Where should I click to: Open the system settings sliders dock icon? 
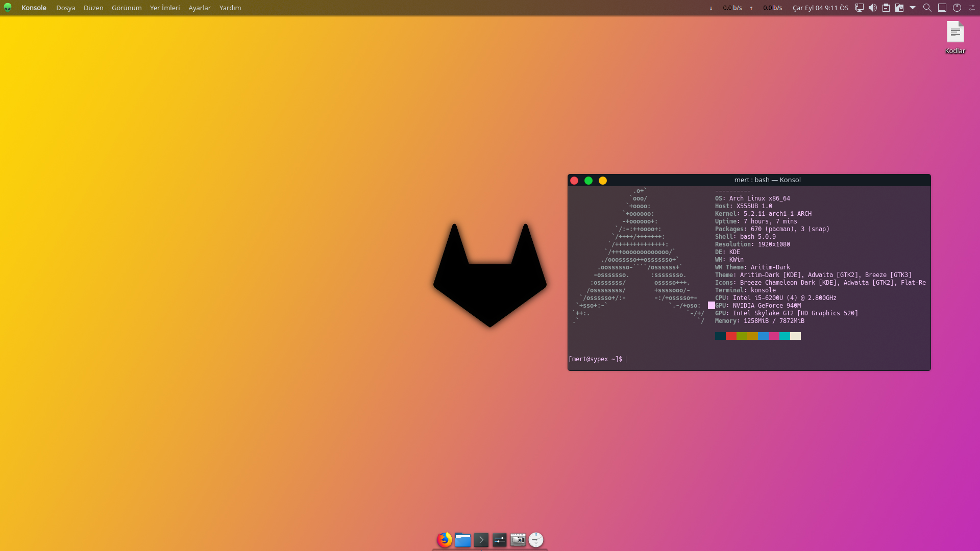[500, 540]
